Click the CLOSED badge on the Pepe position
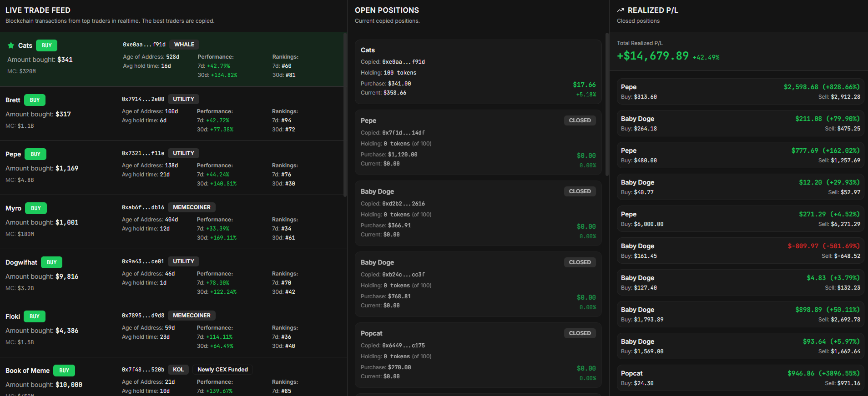This screenshot has width=868, height=396. (580, 120)
